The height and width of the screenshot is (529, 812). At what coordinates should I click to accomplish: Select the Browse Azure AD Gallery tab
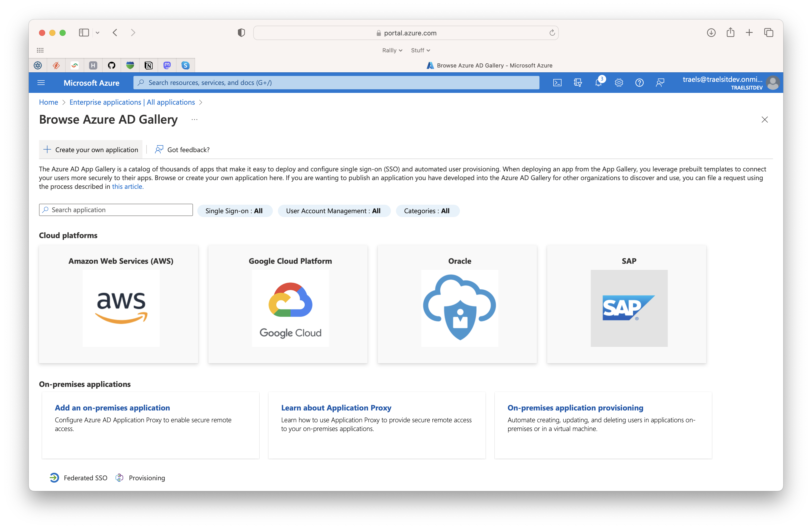click(489, 65)
